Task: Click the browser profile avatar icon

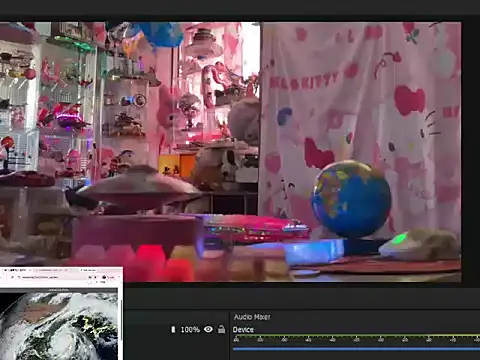Action: coord(105,277)
